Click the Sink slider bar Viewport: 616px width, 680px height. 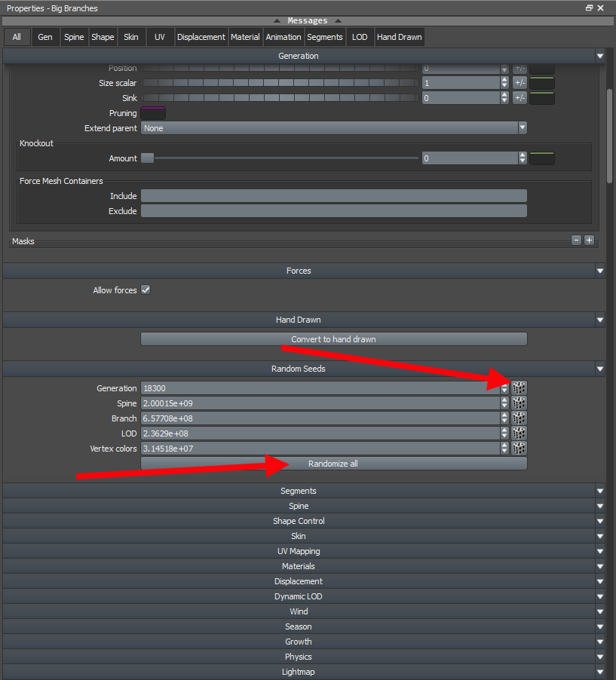point(280,98)
